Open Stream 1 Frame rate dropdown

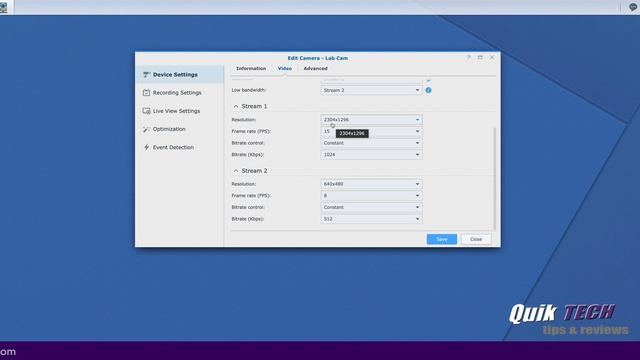coord(371,131)
